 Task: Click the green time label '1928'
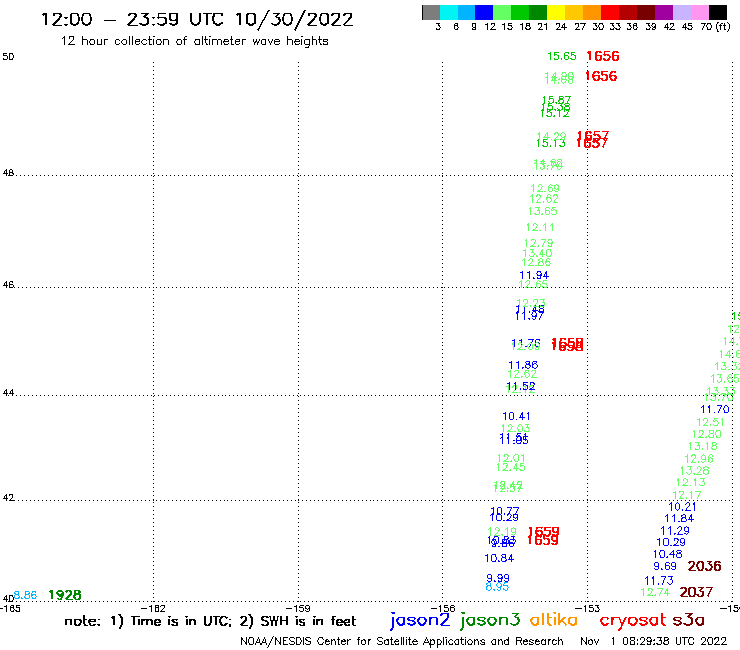point(65,595)
